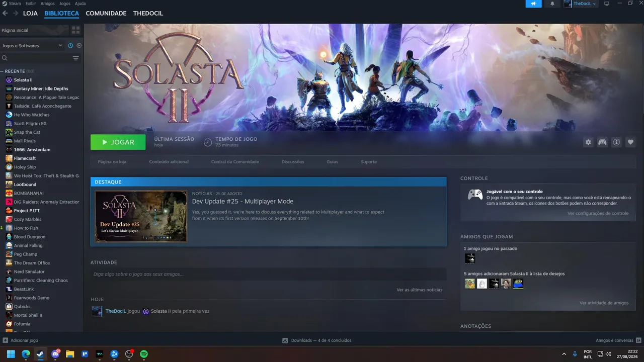Viewport: 644px width, 362px height.
Task: Open the Downloads status bar entry
Action: tap(317, 340)
